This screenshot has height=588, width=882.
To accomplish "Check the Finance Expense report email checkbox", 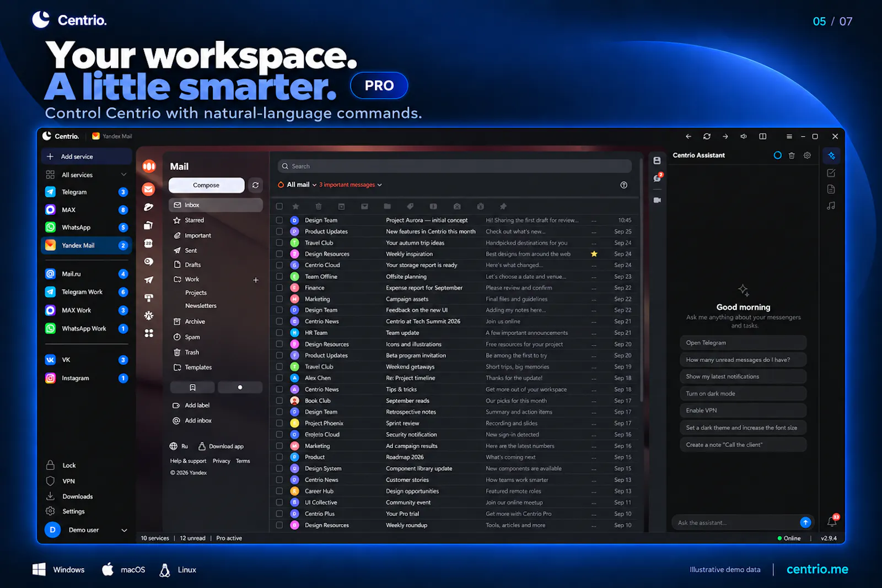I will [x=279, y=288].
